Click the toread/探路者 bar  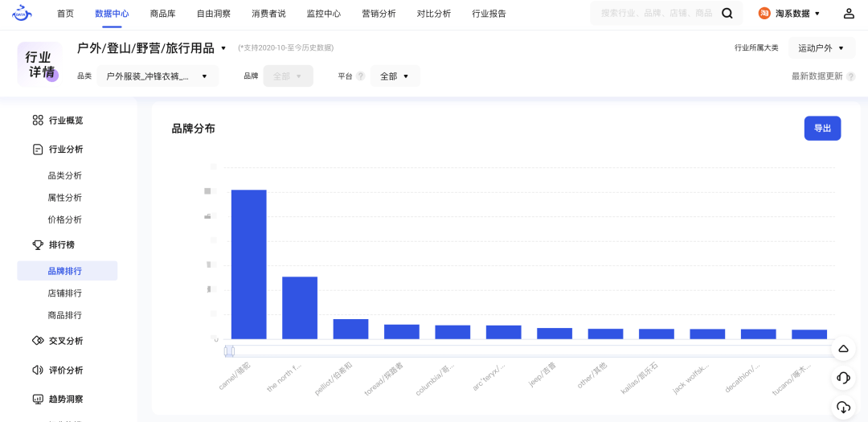pos(402,332)
